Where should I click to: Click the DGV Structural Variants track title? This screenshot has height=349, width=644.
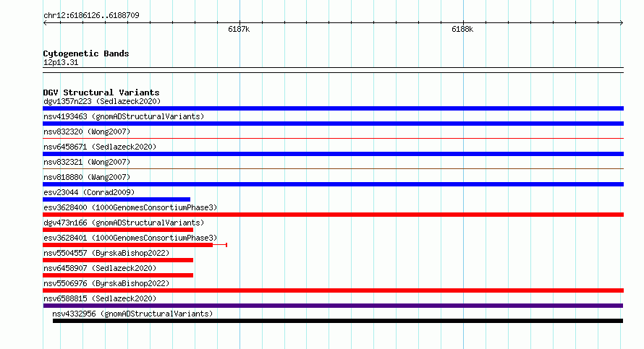[x=101, y=92]
